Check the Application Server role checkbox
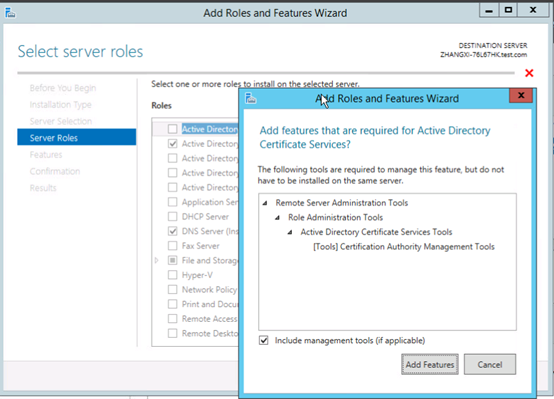554x399 pixels. (x=172, y=202)
